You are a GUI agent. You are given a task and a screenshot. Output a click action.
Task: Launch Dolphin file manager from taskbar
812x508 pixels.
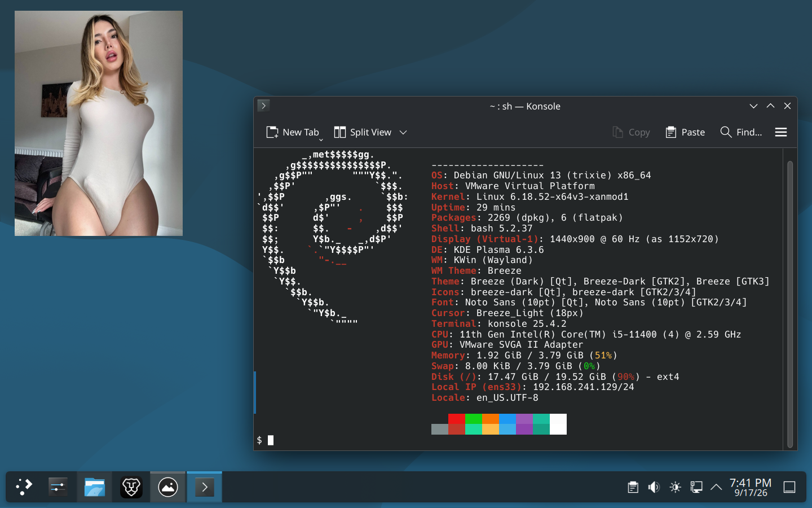95,487
